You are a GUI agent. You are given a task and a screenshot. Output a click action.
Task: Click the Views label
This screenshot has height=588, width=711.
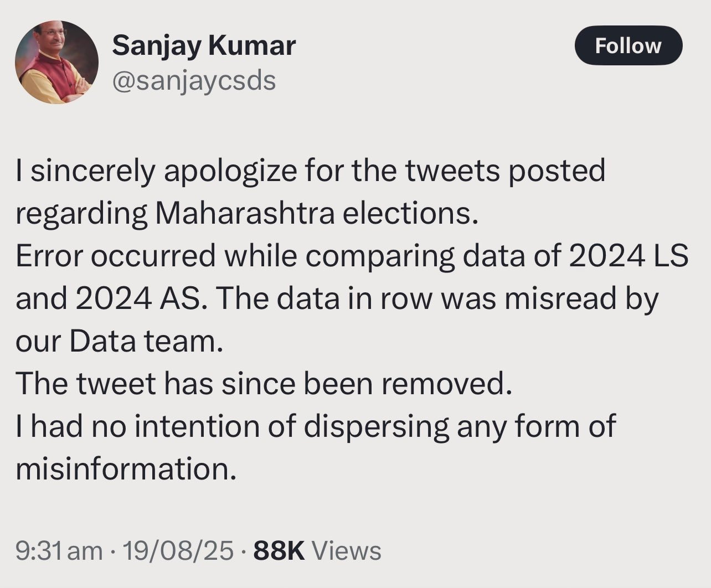[x=347, y=550]
